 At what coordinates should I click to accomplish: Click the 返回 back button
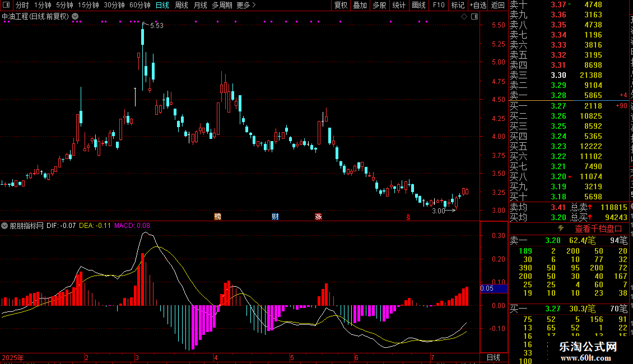498,5
